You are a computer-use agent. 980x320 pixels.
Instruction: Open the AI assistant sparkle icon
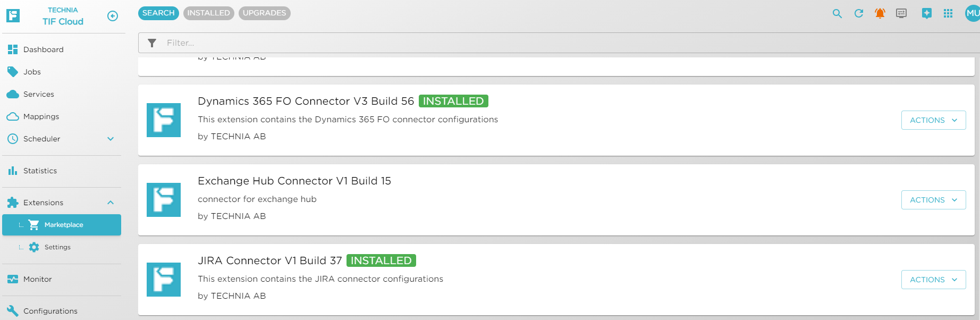[x=927, y=14]
